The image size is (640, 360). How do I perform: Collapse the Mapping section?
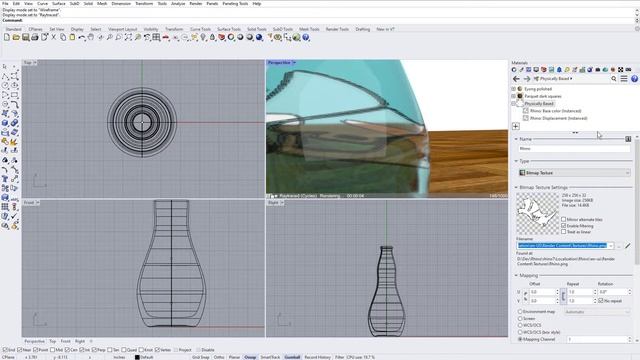pyautogui.click(x=516, y=276)
